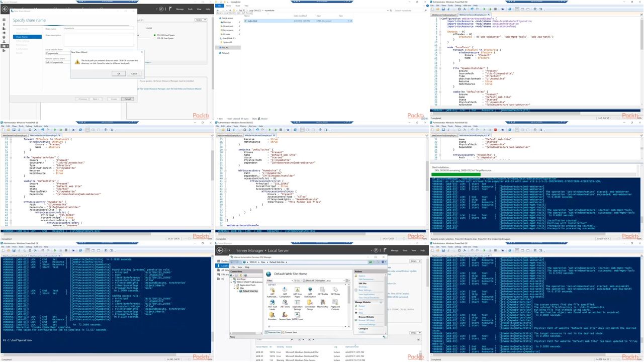Image resolution: width=644 pixels, height=362 pixels.
Task: Click the Start Installation progress bar in ISE
Action: coord(534,174)
